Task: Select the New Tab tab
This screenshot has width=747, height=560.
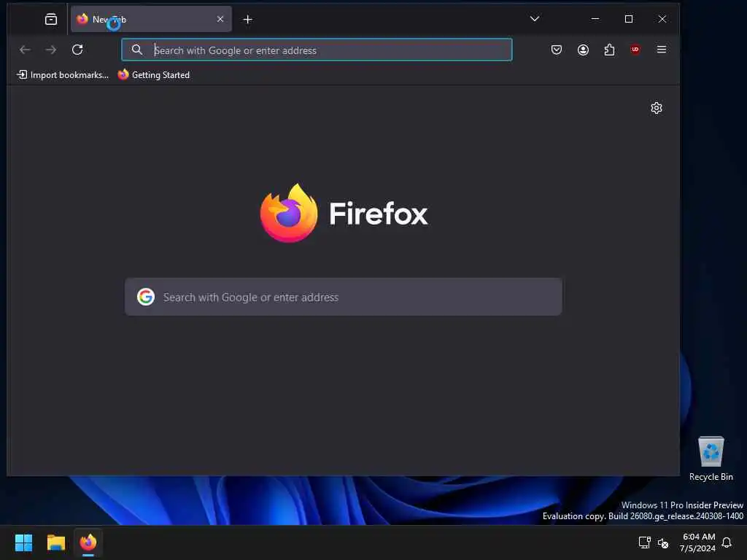Action: pyautogui.click(x=151, y=19)
